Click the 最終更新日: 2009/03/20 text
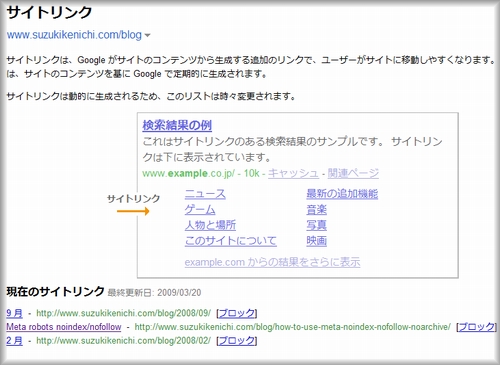The height and width of the screenshot is (365, 500). tap(154, 293)
